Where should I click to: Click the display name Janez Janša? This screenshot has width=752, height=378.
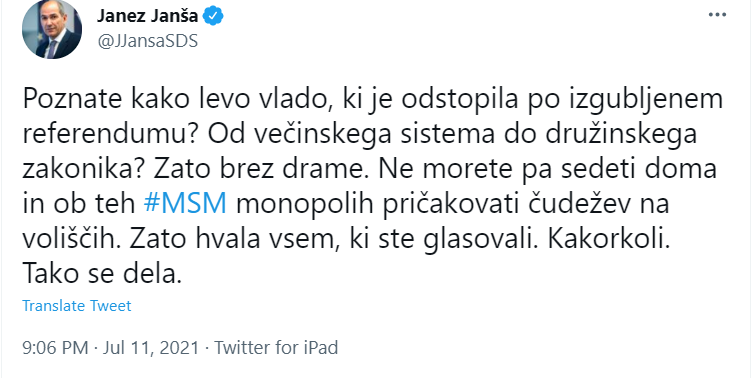pos(147,16)
